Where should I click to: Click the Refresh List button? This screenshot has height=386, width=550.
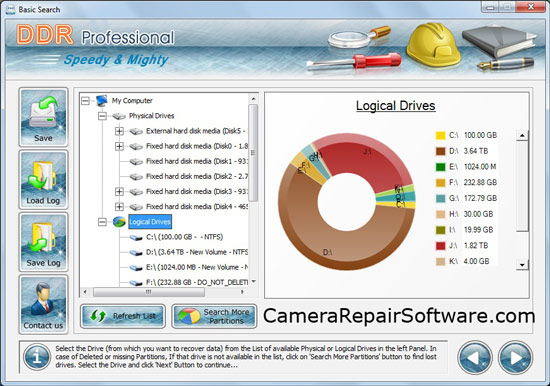[x=123, y=316]
